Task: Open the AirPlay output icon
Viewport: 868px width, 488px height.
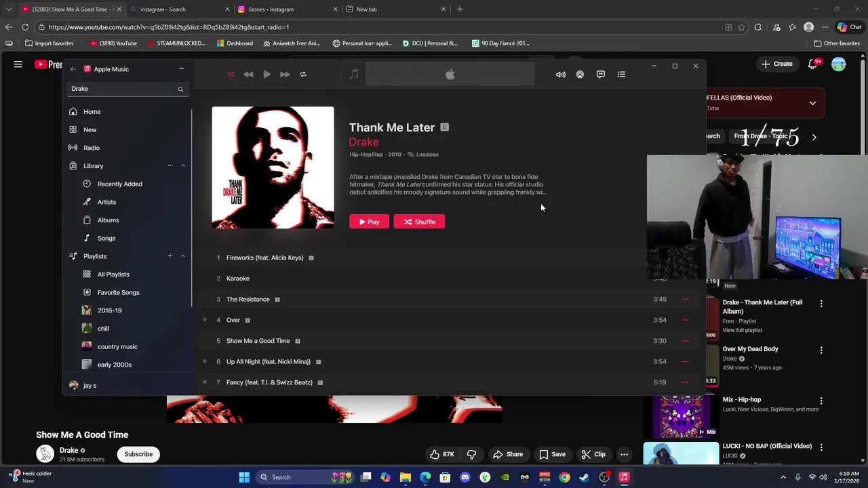Action: [x=580, y=75]
